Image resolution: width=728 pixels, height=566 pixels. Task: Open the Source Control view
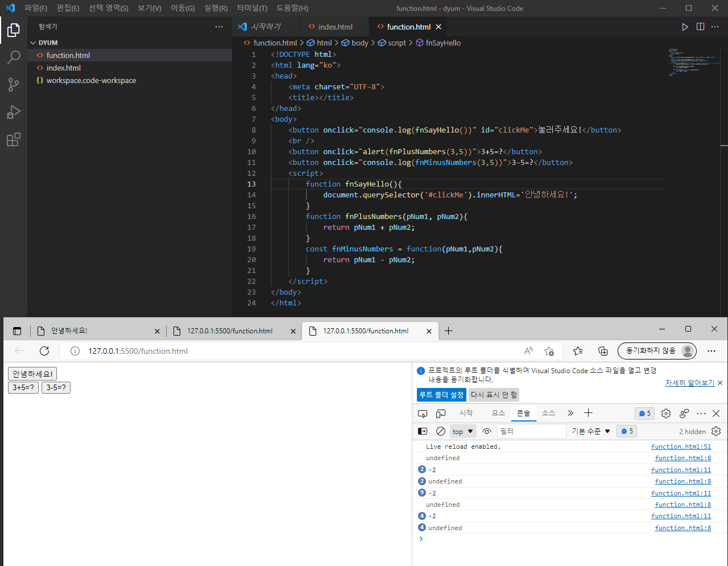tap(14, 85)
